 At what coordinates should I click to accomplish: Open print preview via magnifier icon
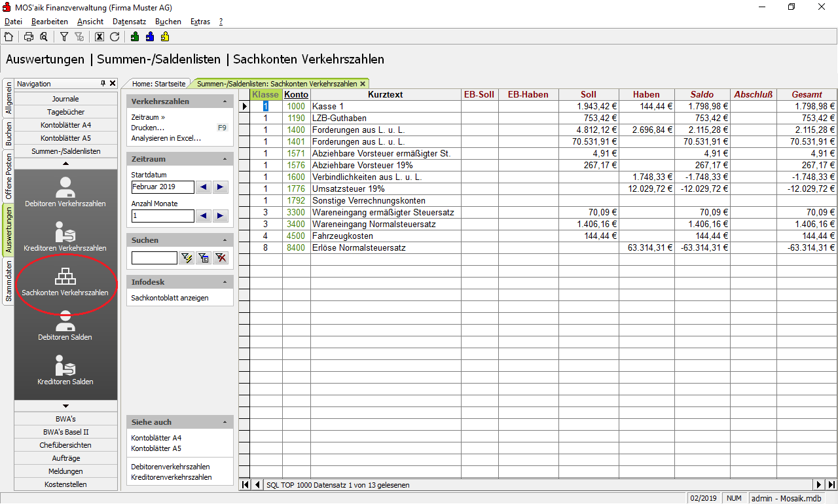[x=44, y=37]
